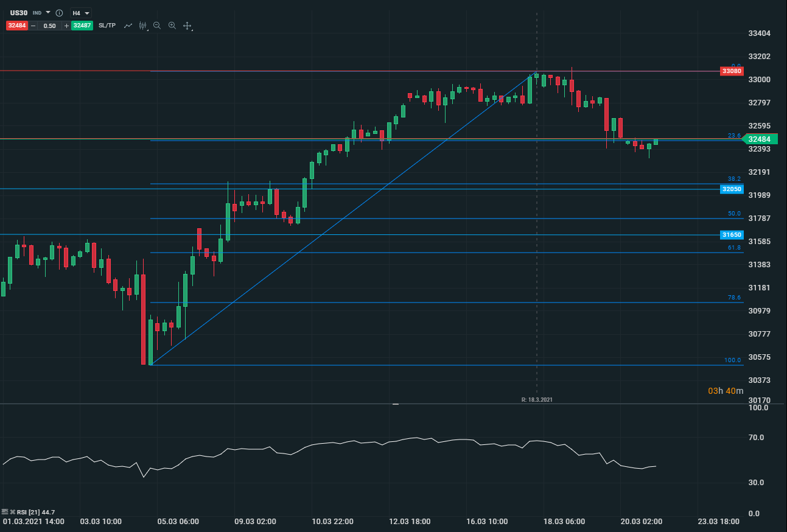Open the candlestick chart style menu
Screen dimensions: 787x532
[143, 26]
